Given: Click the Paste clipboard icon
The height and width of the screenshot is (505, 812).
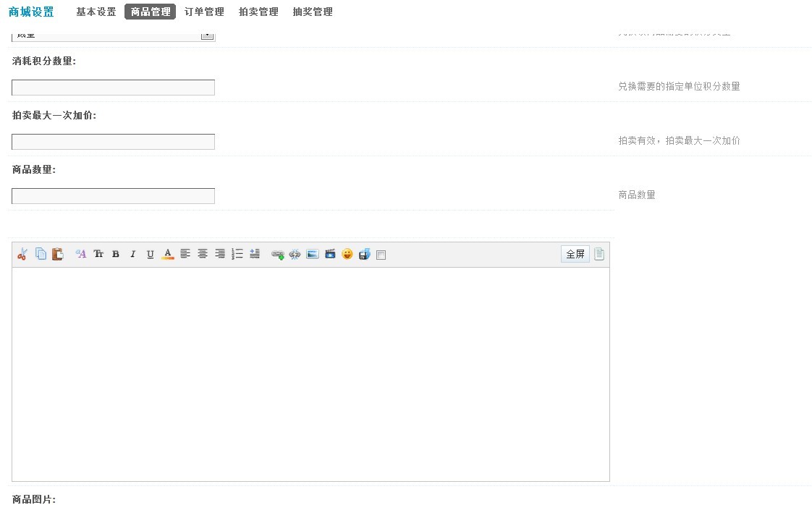Looking at the screenshot, I should [57, 254].
